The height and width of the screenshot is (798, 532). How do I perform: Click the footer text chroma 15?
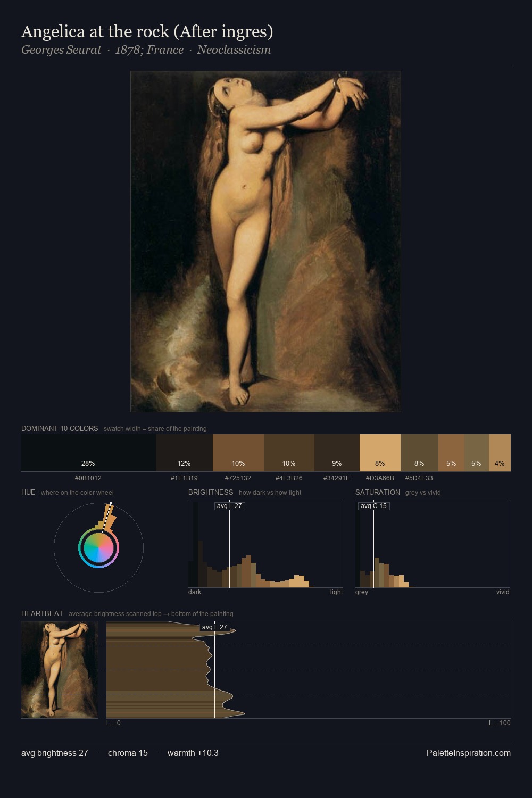coord(128,753)
